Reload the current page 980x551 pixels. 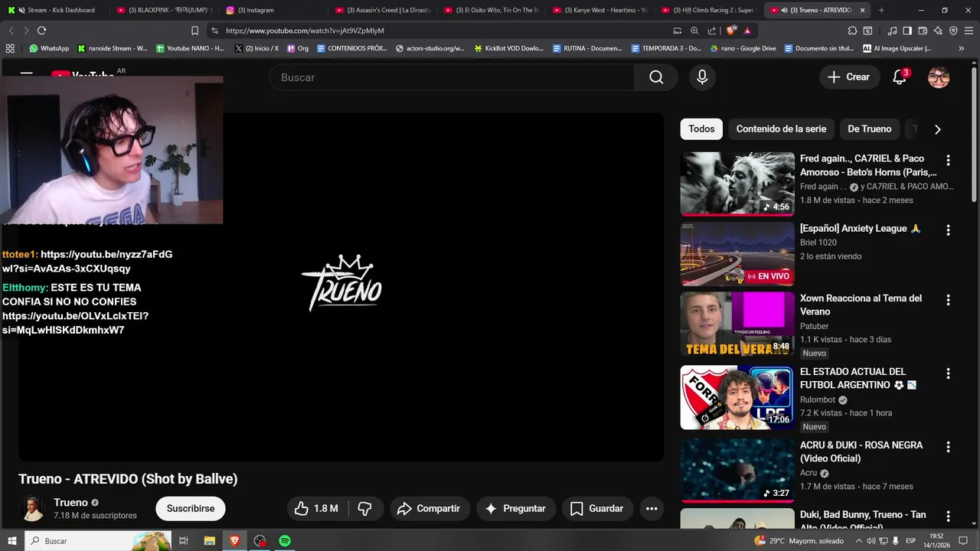click(41, 31)
